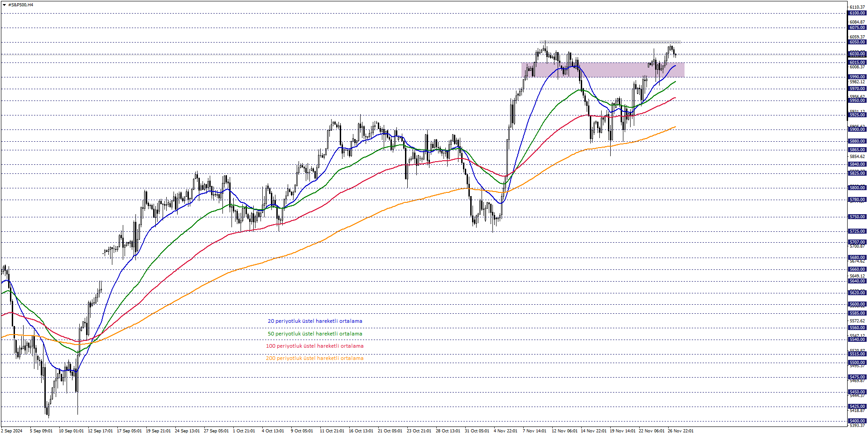This screenshot has width=868, height=436.
Task: Click the #S&P500,H4 chart title text
Action: [x=21, y=5]
